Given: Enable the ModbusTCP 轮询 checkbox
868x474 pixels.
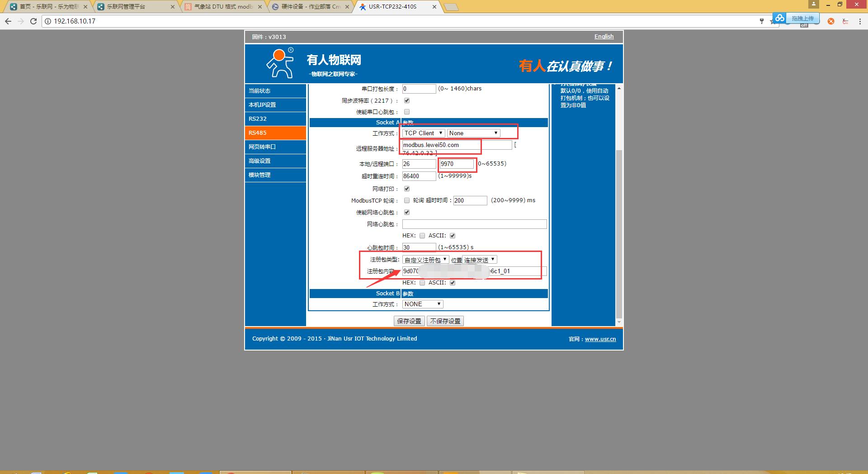Looking at the screenshot, I should click(x=407, y=200).
